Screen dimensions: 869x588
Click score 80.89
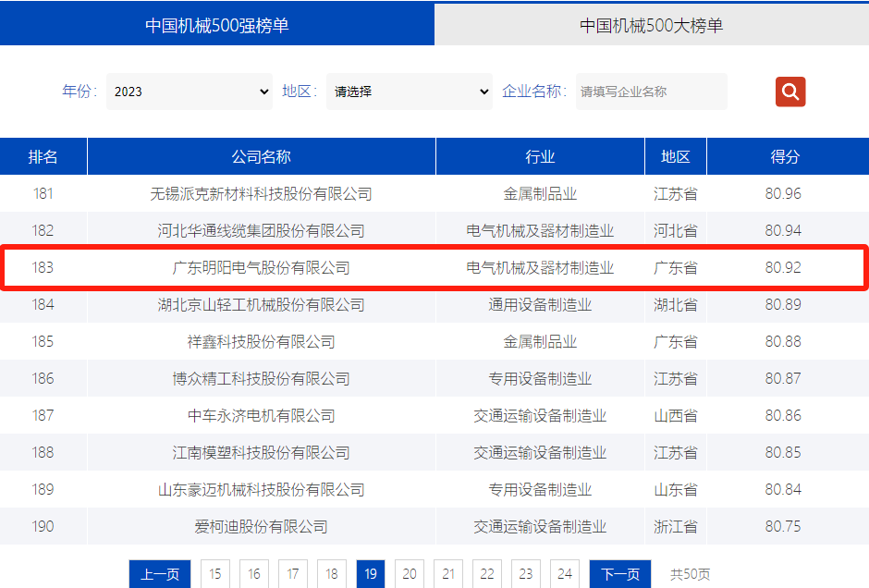click(783, 304)
